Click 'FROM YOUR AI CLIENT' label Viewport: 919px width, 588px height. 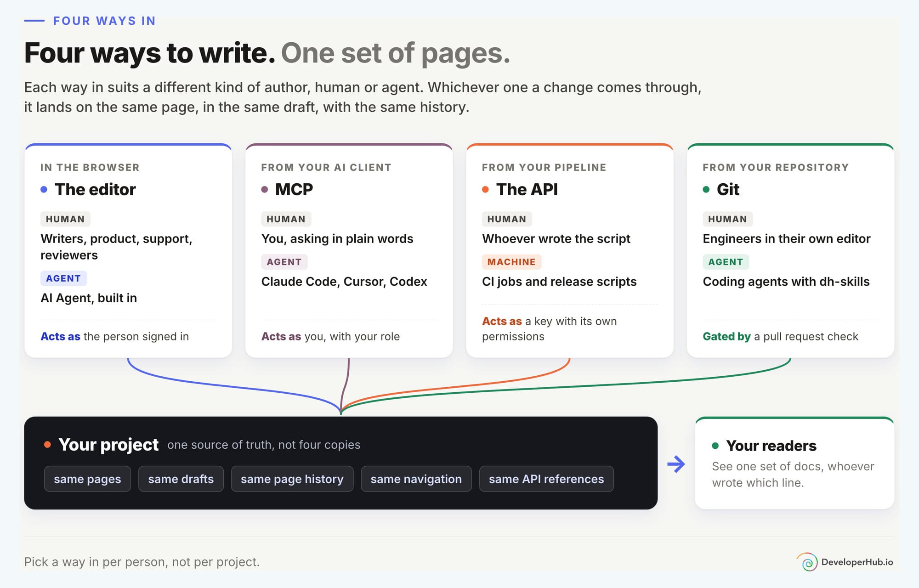tap(326, 167)
